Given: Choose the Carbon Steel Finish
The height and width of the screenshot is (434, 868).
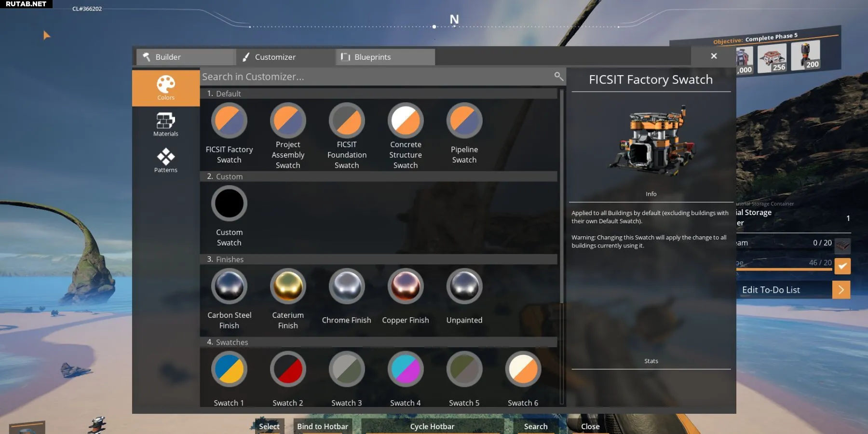Looking at the screenshot, I should [x=229, y=286].
